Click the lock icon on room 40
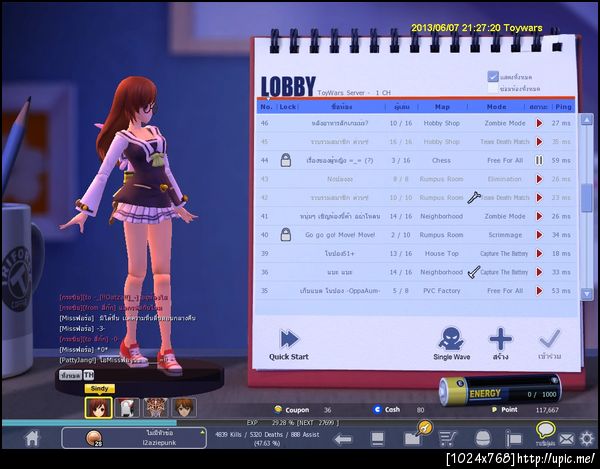600x469 pixels. 286,234
